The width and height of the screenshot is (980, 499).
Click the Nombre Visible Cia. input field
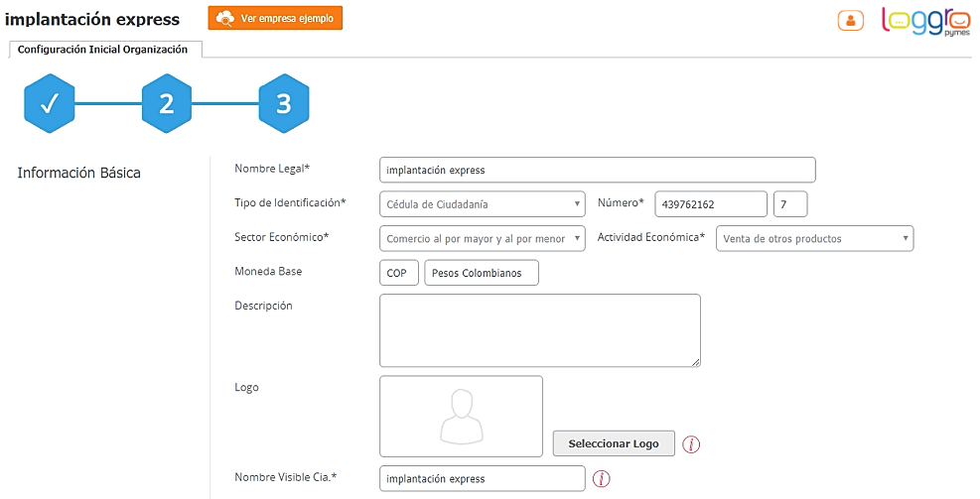482,479
